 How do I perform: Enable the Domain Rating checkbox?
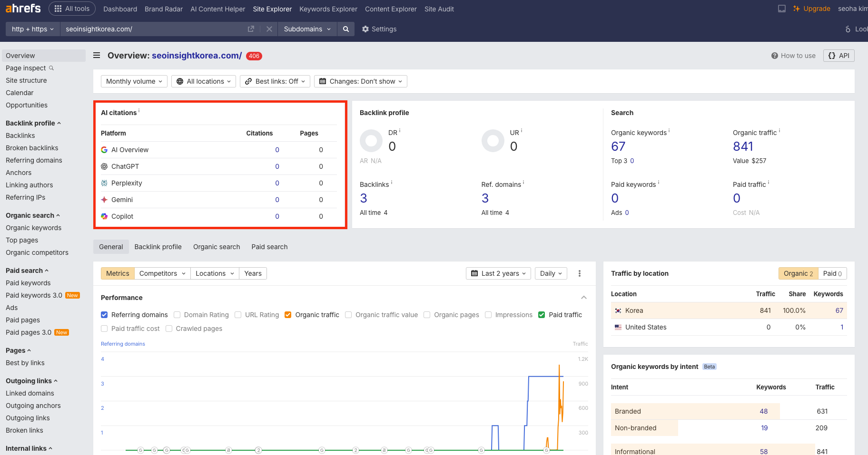point(177,314)
